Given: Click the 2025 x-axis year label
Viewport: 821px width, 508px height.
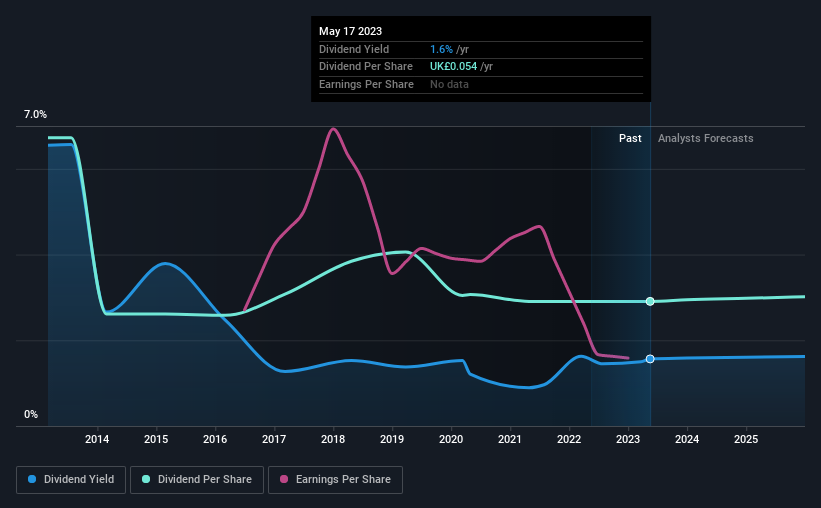Looking at the screenshot, I should pos(746,439).
